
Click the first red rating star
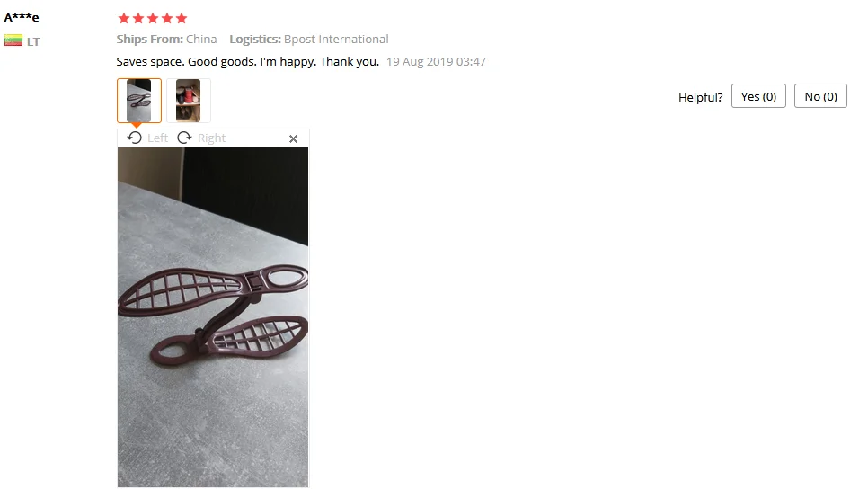tap(124, 18)
